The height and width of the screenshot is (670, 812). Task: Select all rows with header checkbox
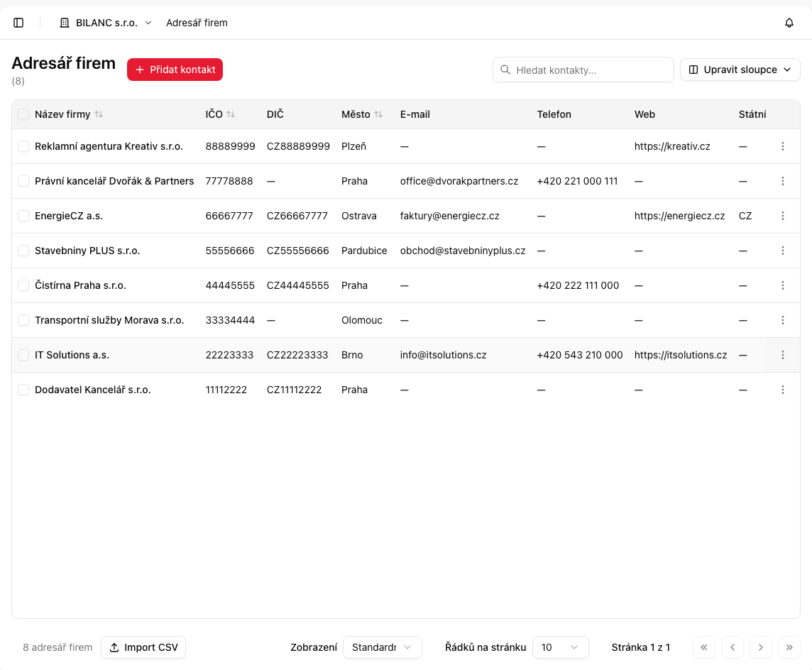click(23, 114)
